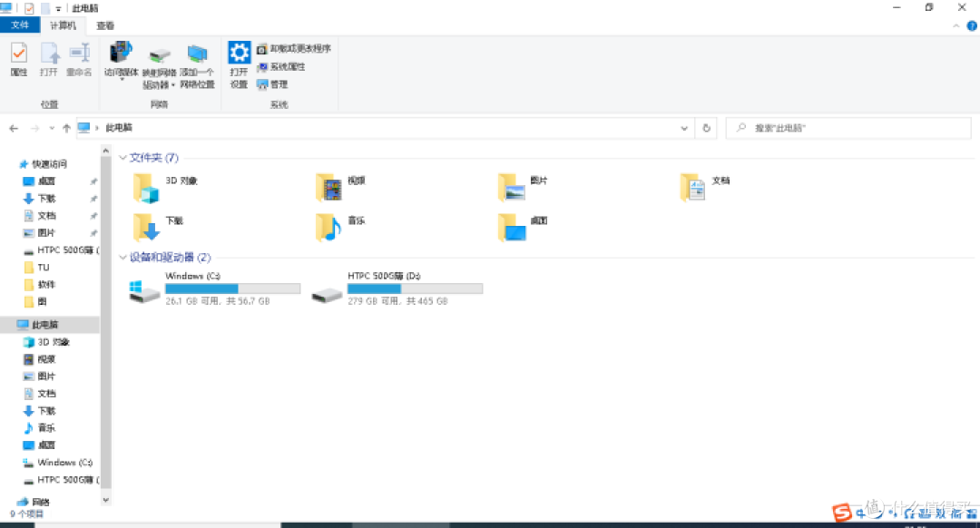Click the search box 搜索"此电脑"
The height and width of the screenshot is (528, 980).
tap(848, 128)
